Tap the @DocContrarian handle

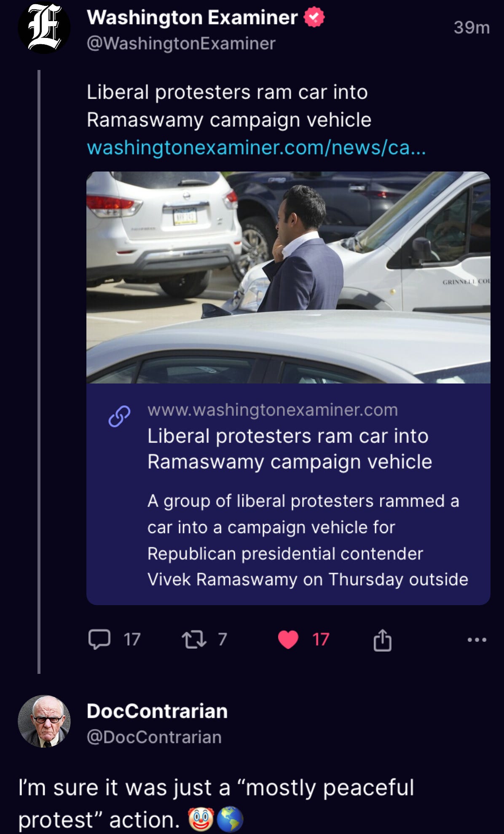pos(154,737)
